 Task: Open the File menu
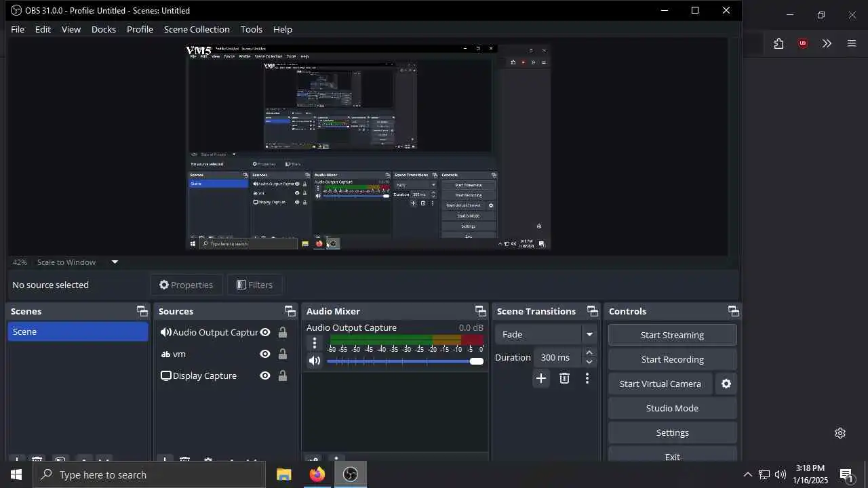click(x=18, y=29)
